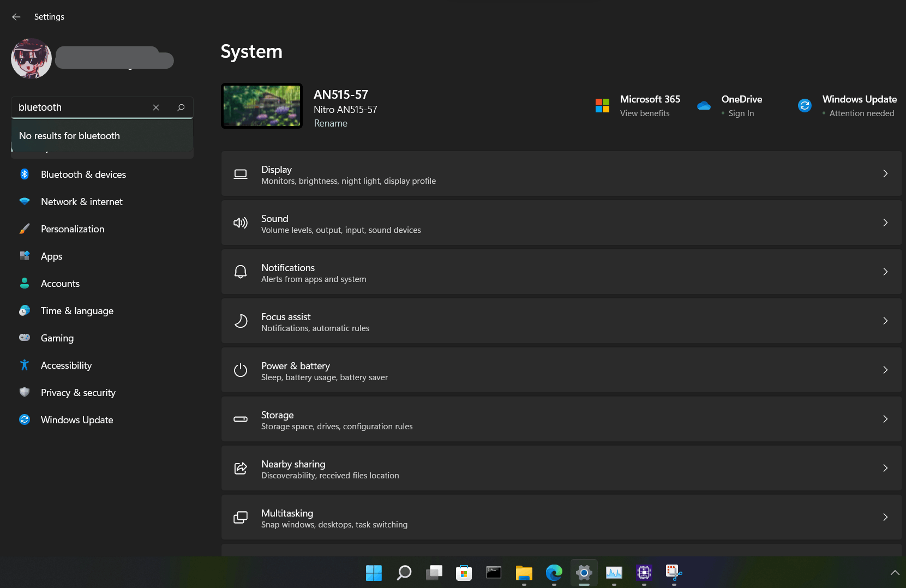The height and width of the screenshot is (588, 906).
Task: Open File Explorer from the taskbar
Action: (x=524, y=572)
